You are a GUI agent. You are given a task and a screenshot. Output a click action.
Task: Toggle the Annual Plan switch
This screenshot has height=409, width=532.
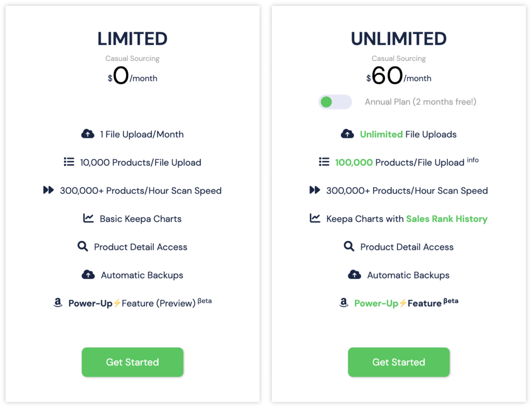click(x=335, y=102)
